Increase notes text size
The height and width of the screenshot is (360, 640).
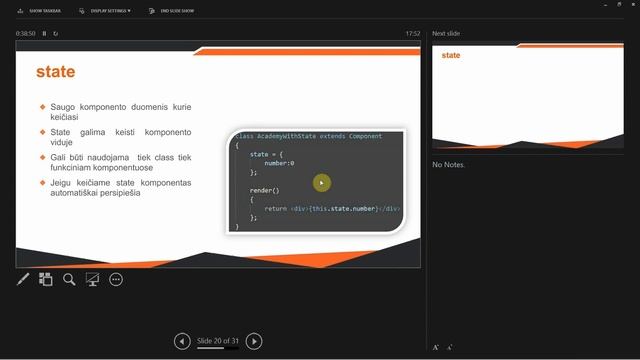pos(436,347)
